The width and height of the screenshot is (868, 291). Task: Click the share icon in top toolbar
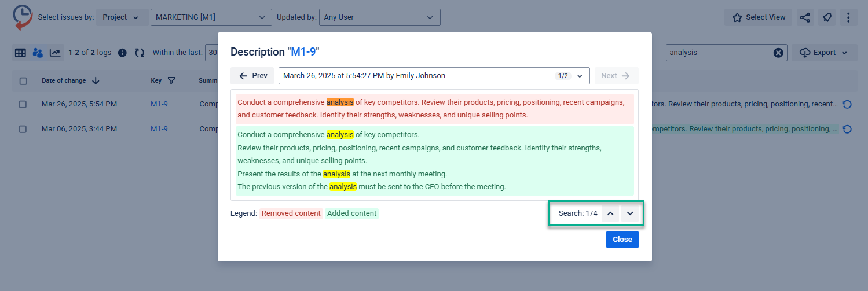click(805, 17)
